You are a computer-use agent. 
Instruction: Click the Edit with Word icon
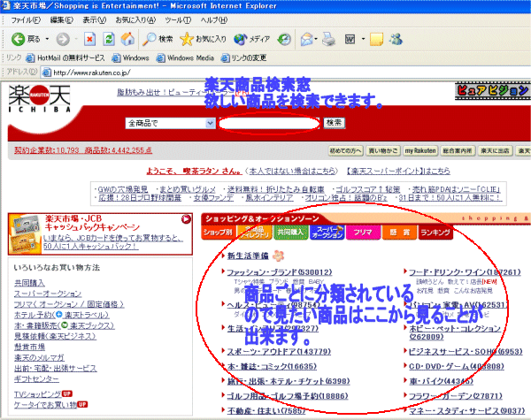[x=350, y=39]
